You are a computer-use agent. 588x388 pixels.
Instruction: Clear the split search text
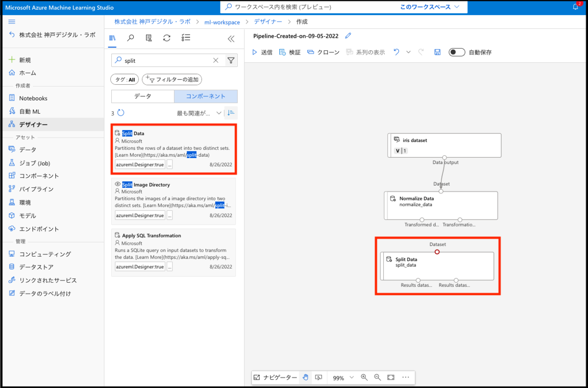tap(216, 61)
